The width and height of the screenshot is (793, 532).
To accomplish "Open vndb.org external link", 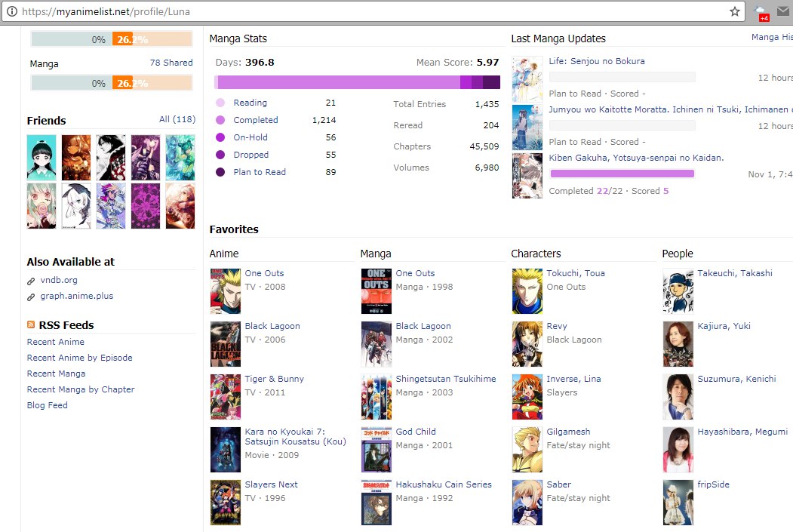I will pos(59,280).
